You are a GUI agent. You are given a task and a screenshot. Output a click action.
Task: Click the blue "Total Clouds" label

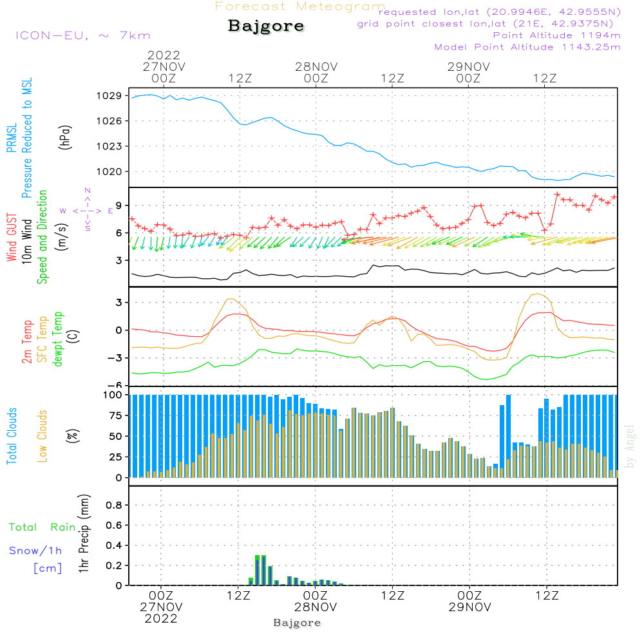(12, 436)
